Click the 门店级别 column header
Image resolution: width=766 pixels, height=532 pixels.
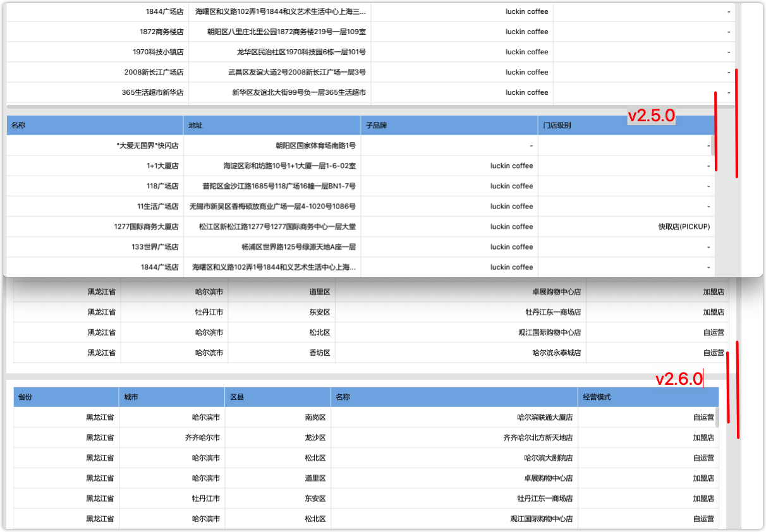pos(557,125)
